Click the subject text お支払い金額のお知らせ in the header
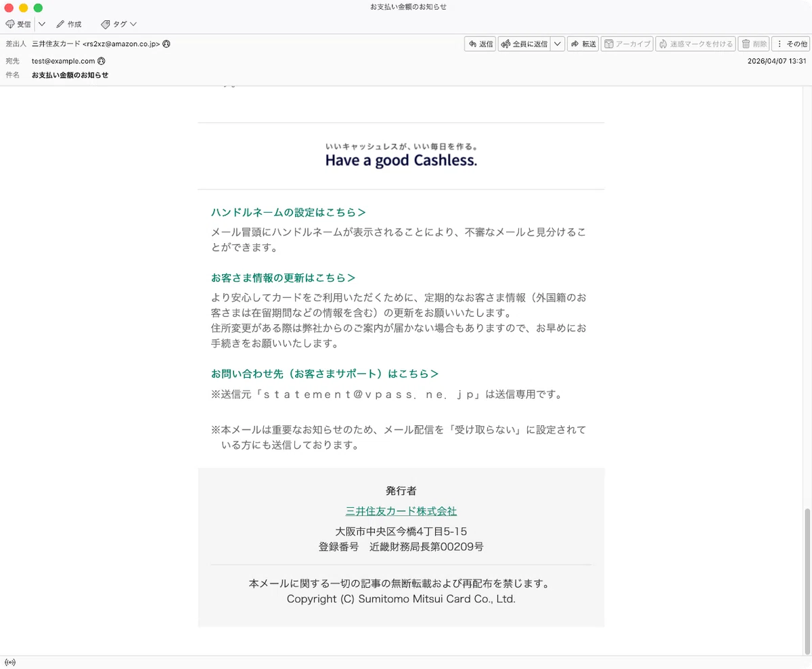812x669 pixels. (70, 75)
